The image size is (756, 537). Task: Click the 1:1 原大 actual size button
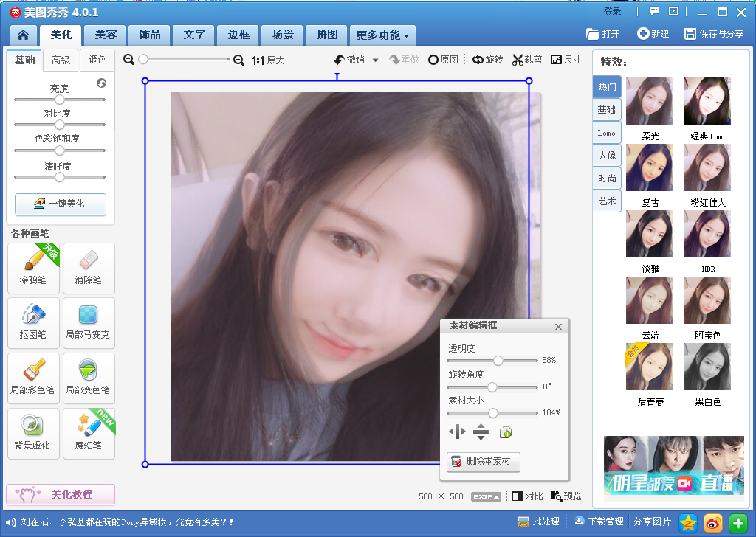click(268, 60)
